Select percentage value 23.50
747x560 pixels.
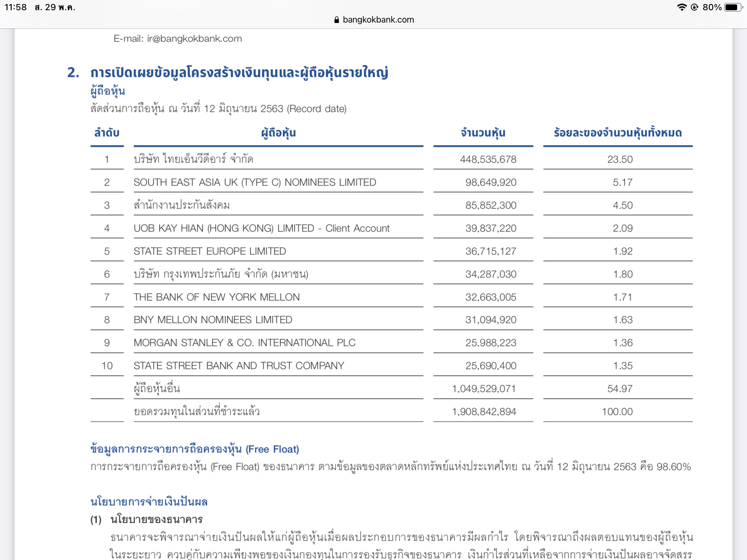pos(620,159)
